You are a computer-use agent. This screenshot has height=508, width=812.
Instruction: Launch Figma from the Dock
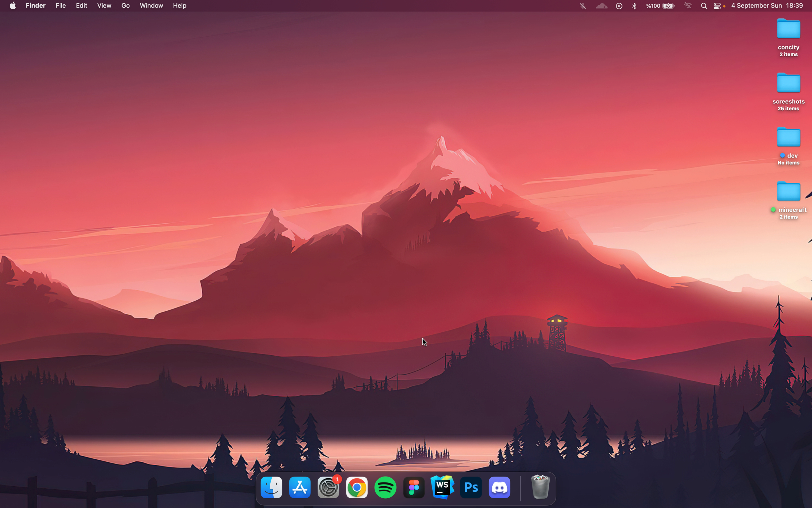click(414, 487)
